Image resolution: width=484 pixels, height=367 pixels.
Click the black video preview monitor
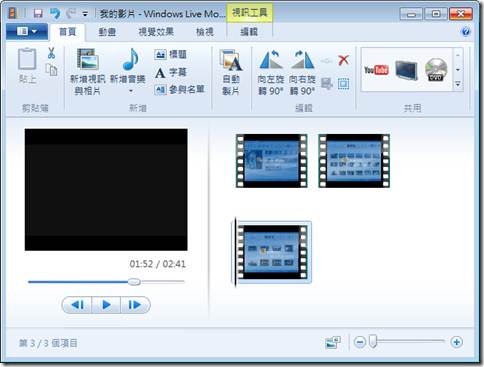coord(106,190)
